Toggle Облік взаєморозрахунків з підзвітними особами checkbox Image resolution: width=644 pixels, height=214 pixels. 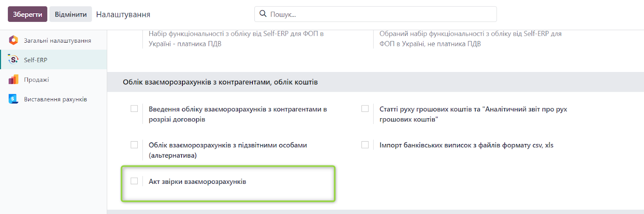coord(134,145)
